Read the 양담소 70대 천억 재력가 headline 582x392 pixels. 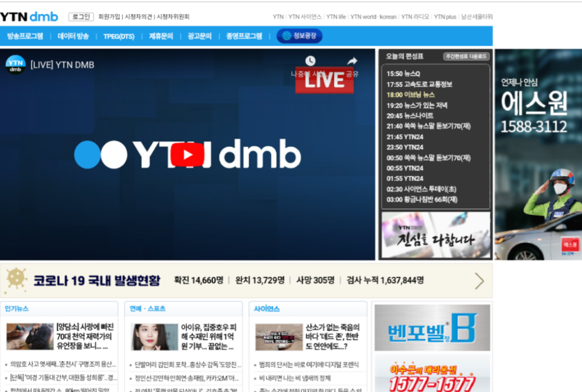pos(85,337)
